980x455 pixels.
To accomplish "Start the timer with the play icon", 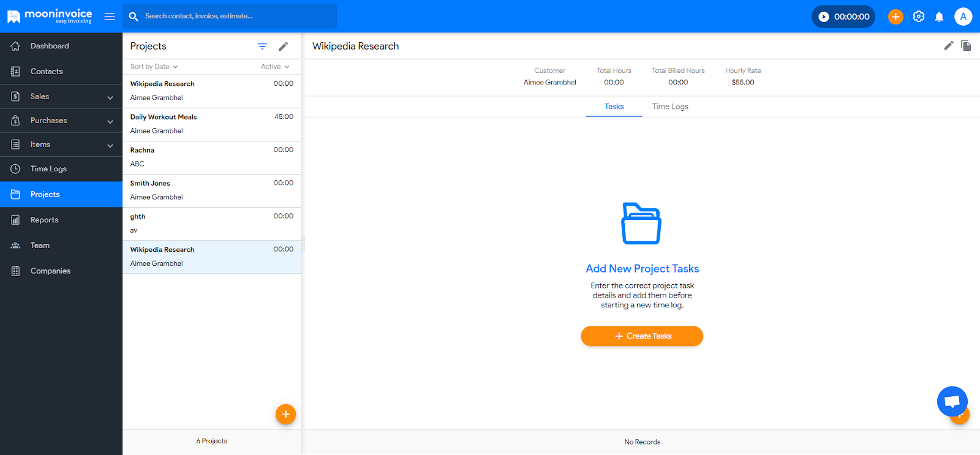I will tap(824, 17).
